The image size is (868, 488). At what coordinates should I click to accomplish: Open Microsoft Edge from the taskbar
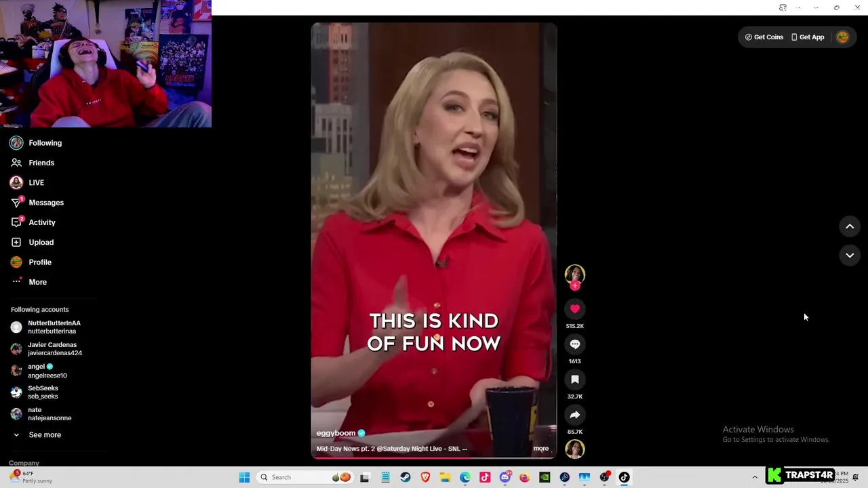tap(465, 477)
